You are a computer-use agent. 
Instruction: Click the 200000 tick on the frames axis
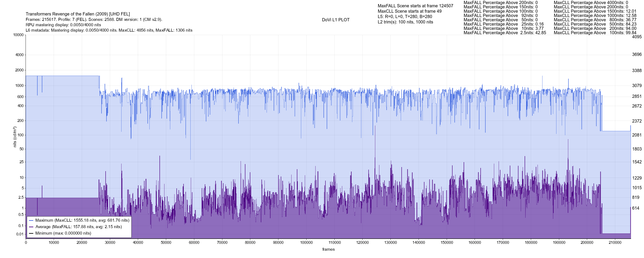587,243
